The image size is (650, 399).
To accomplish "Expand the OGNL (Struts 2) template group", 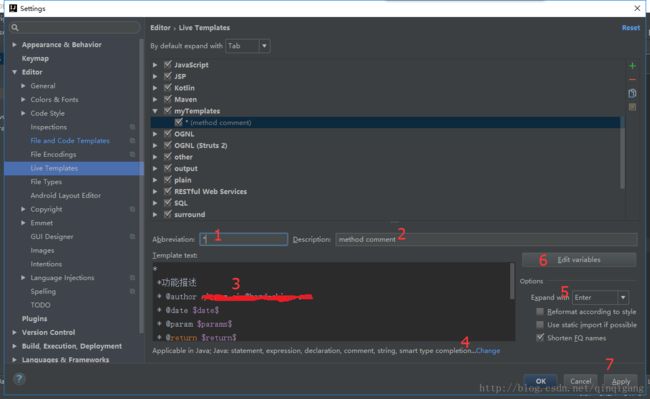I will [155, 145].
